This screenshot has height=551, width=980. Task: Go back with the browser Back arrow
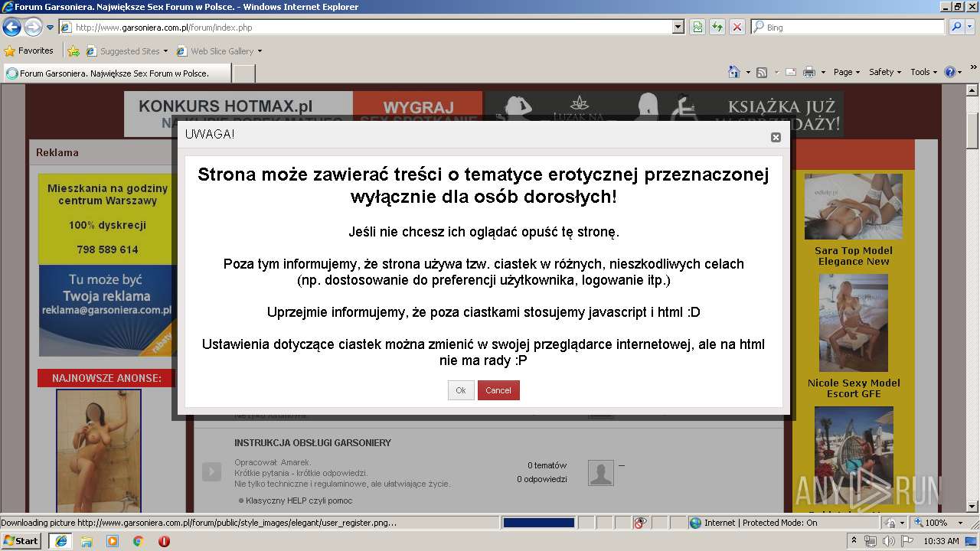pyautogui.click(x=11, y=28)
